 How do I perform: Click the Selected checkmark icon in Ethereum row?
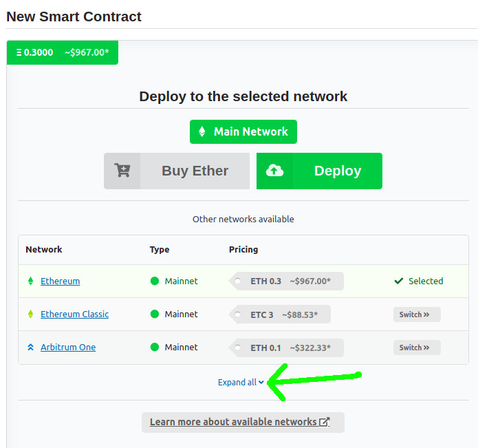pos(399,281)
